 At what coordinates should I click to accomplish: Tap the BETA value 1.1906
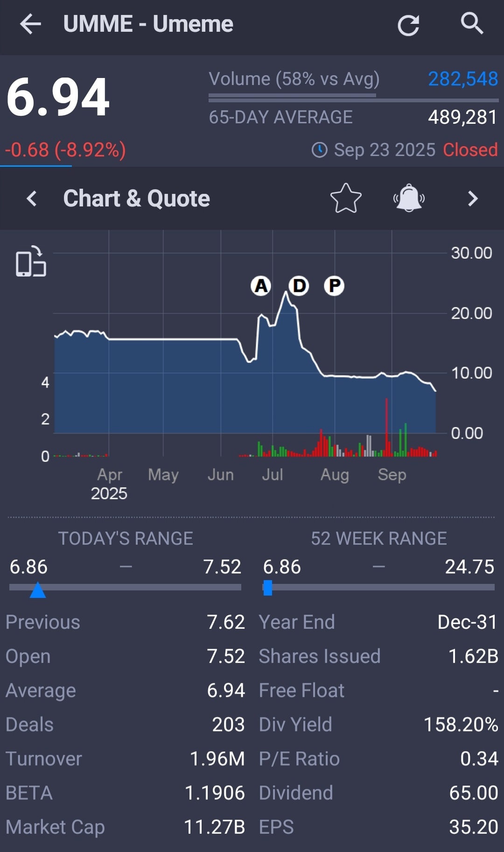215,793
